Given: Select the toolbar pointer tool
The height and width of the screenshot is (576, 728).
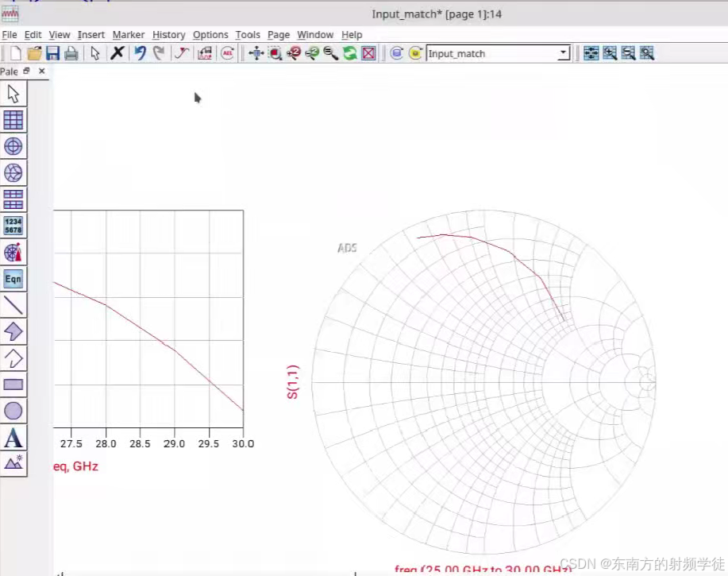Looking at the screenshot, I should (x=95, y=53).
